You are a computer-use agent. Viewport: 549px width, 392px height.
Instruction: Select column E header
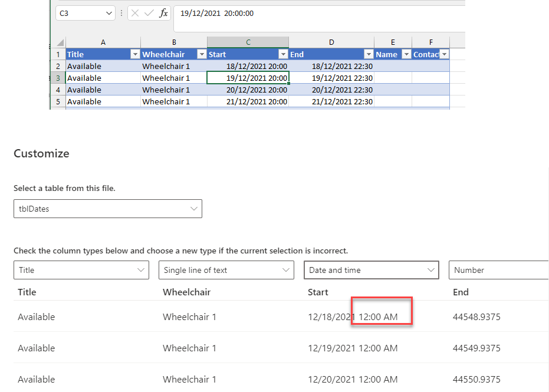pos(393,42)
